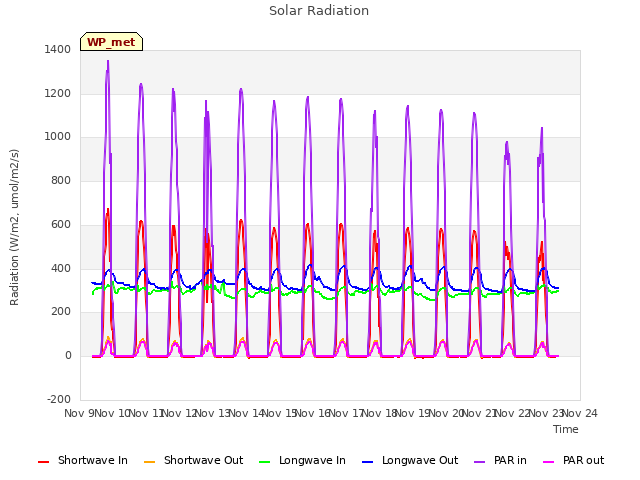Click the green Longwave In legend swatch

(265, 462)
